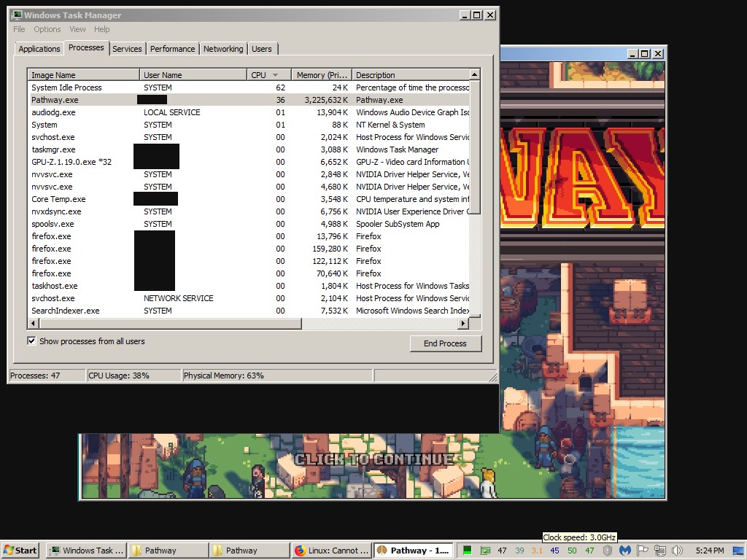
Task: Switch to the Services tab
Action: [127, 49]
